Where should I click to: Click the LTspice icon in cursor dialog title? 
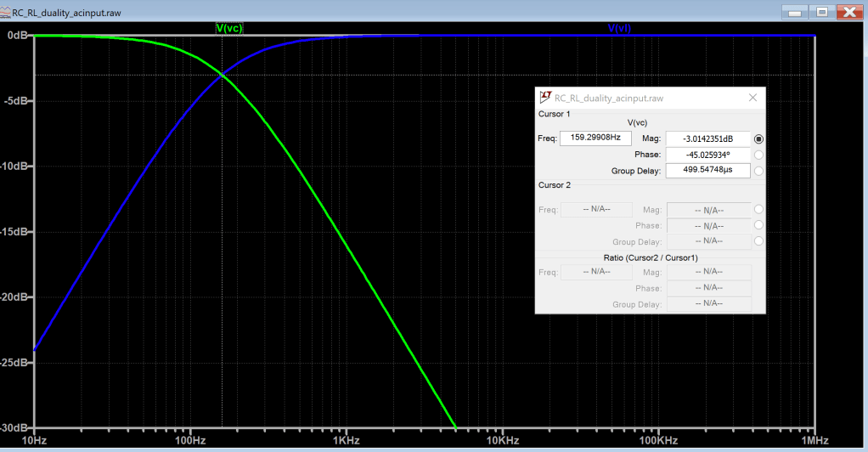coord(546,98)
